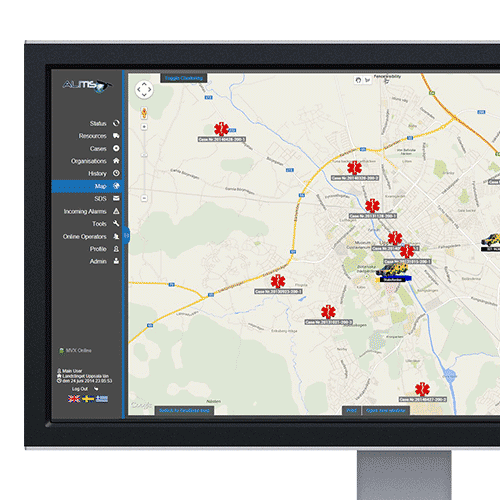Click the Incoming Alarms warning triangle icon

tap(116, 211)
